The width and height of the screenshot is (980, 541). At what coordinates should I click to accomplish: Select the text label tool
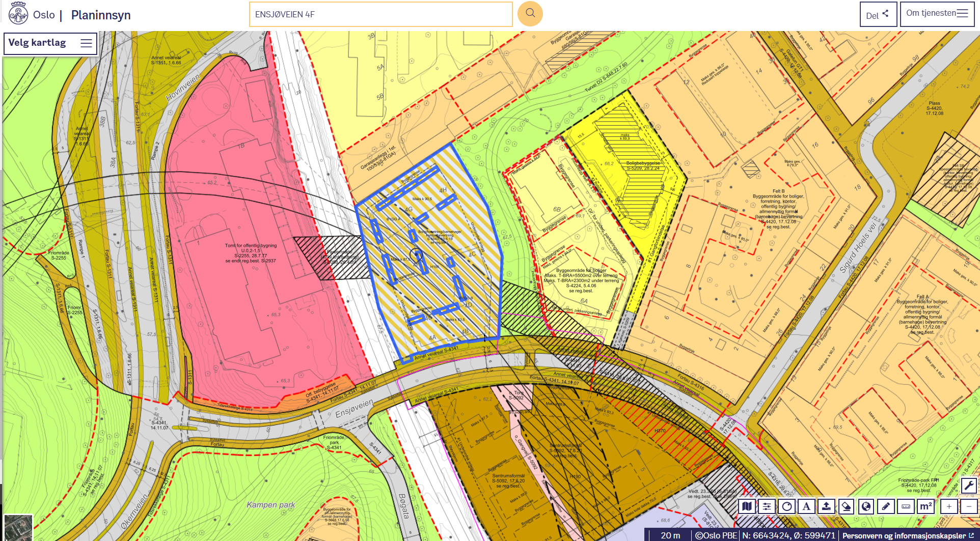(806, 506)
